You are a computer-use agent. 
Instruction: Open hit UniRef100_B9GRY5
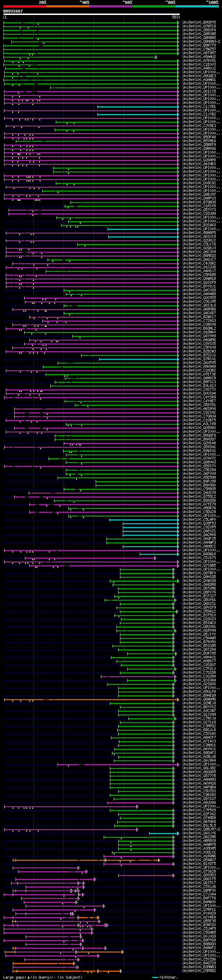click(x=199, y=23)
